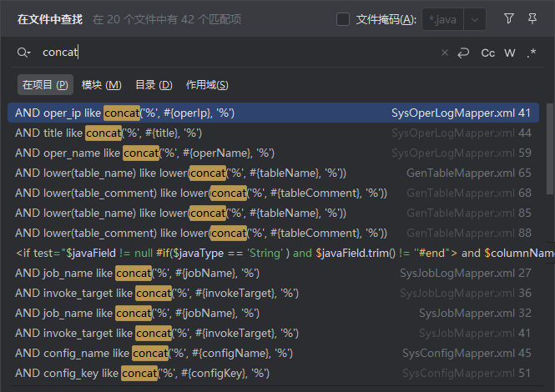Switch to the 作用域(S) scope tab
The height and width of the screenshot is (392, 555).
(x=207, y=85)
